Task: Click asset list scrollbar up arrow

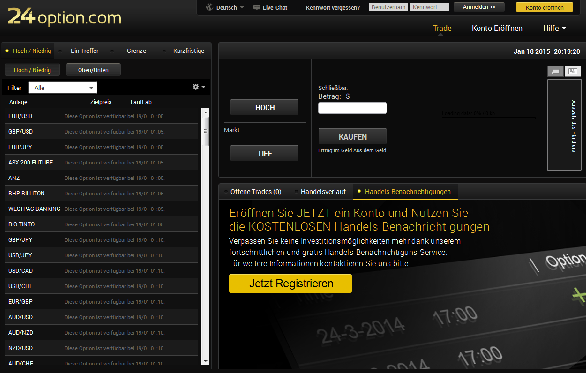Action: coord(205,111)
